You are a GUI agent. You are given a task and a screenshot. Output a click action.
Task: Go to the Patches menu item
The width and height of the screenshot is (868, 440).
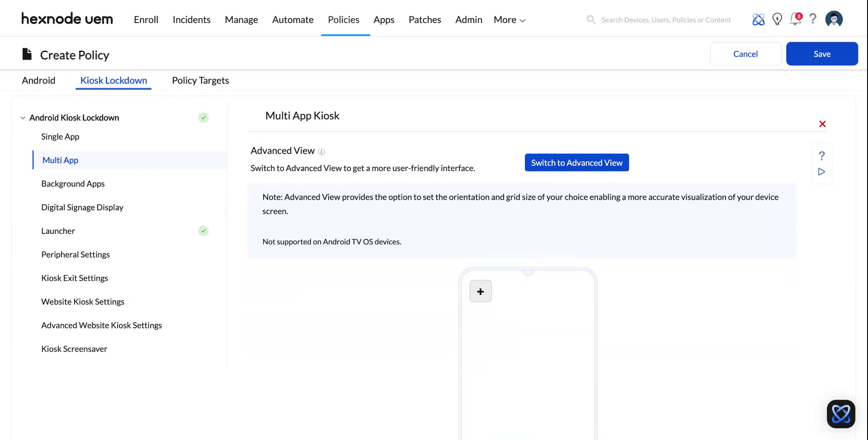tap(425, 19)
